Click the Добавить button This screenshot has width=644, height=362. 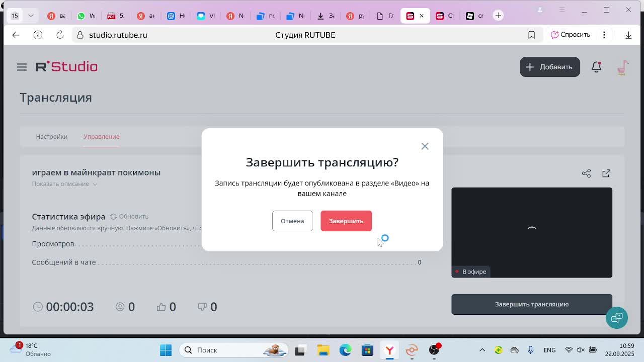tap(549, 67)
